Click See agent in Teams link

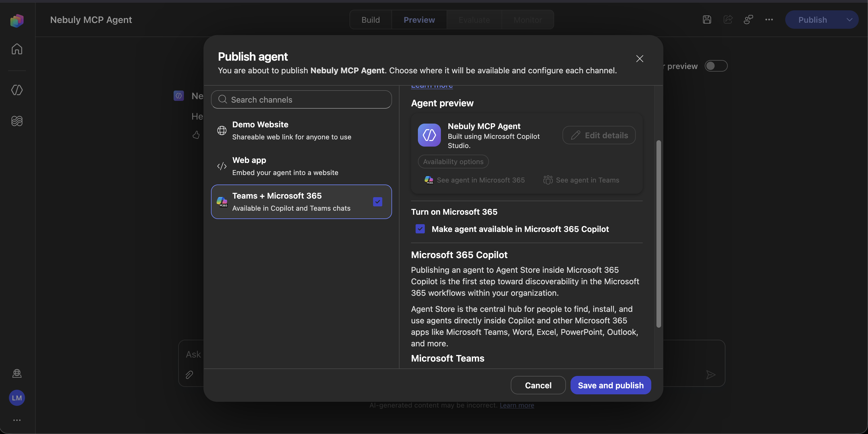581,180
